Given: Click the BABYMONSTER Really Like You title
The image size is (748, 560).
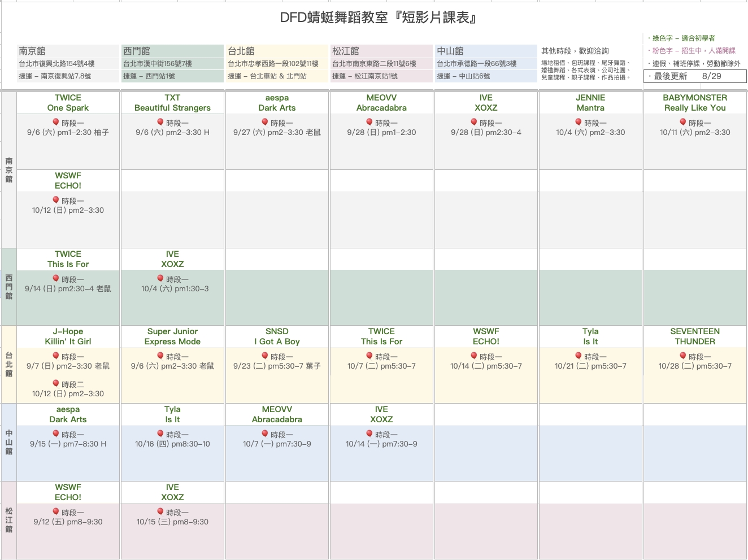Looking at the screenshot, I should click(x=695, y=103).
